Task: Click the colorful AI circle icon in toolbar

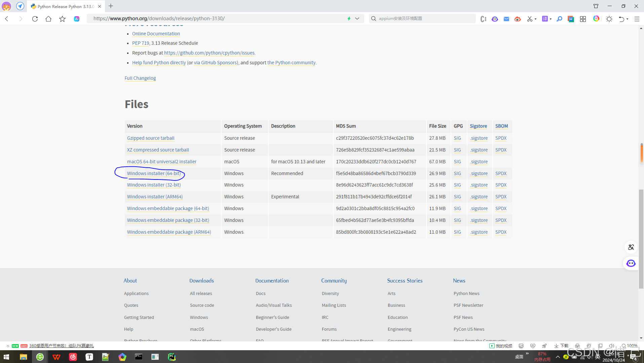Action: [596, 19]
